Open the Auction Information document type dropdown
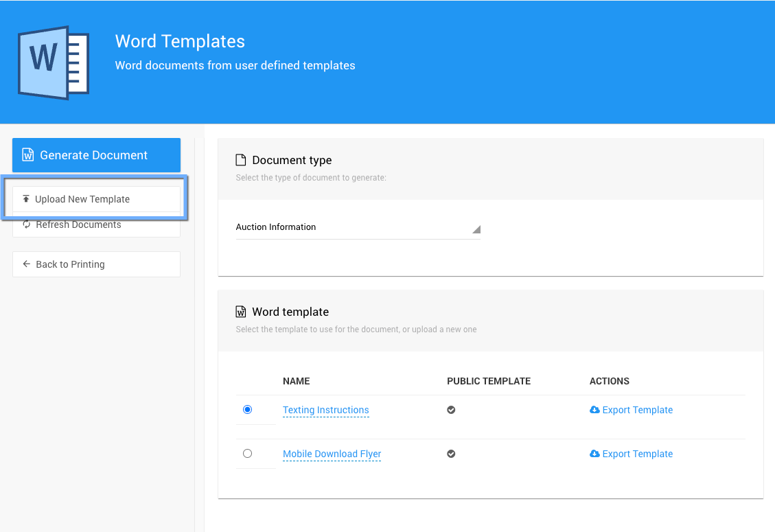The image size is (775, 532). (x=357, y=227)
